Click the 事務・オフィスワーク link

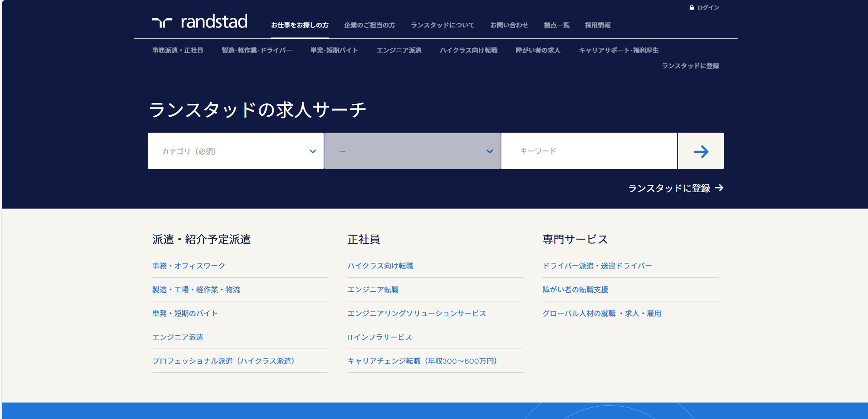coord(188,266)
